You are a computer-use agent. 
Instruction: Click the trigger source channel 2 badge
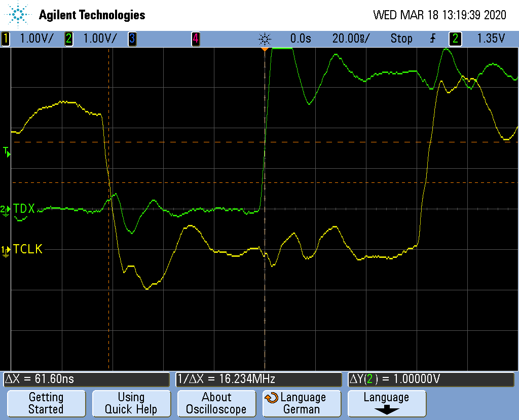tap(455, 39)
